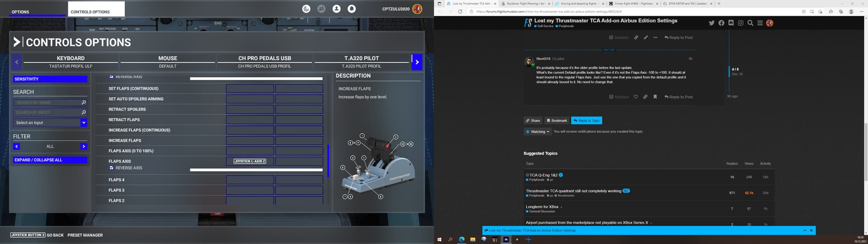Click the bindings list scrollbar

pyautogui.click(x=328, y=161)
